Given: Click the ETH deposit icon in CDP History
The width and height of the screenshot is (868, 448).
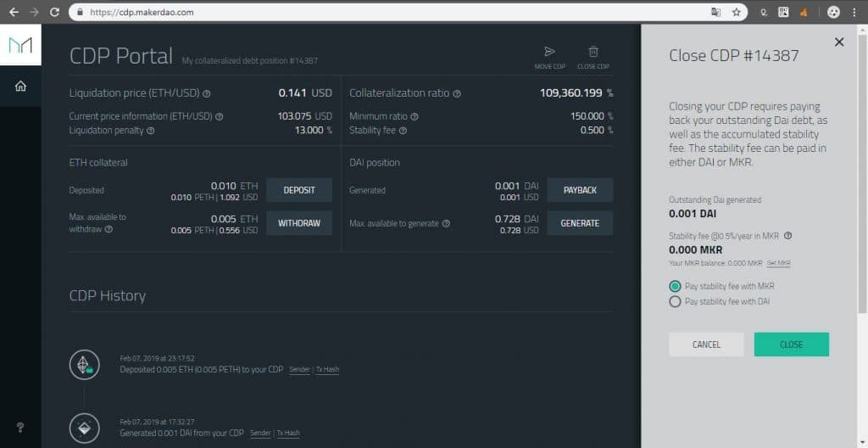Looking at the screenshot, I should pyautogui.click(x=84, y=364).
